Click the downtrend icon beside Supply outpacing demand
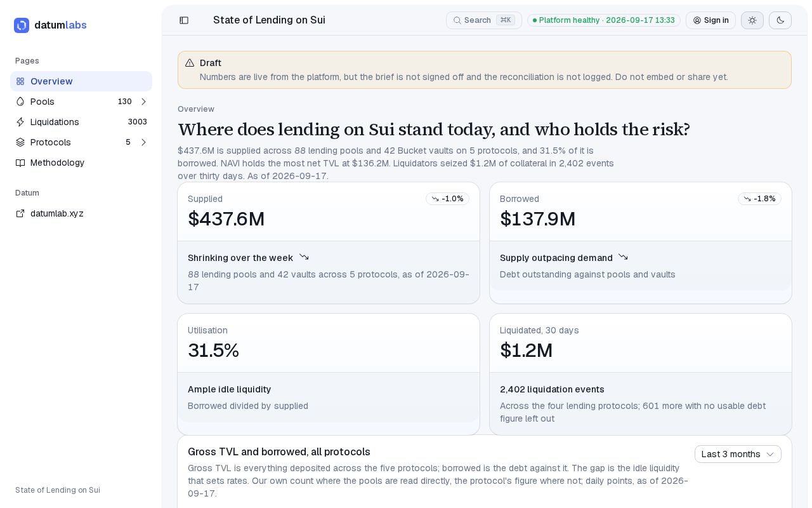 [623, 257]
